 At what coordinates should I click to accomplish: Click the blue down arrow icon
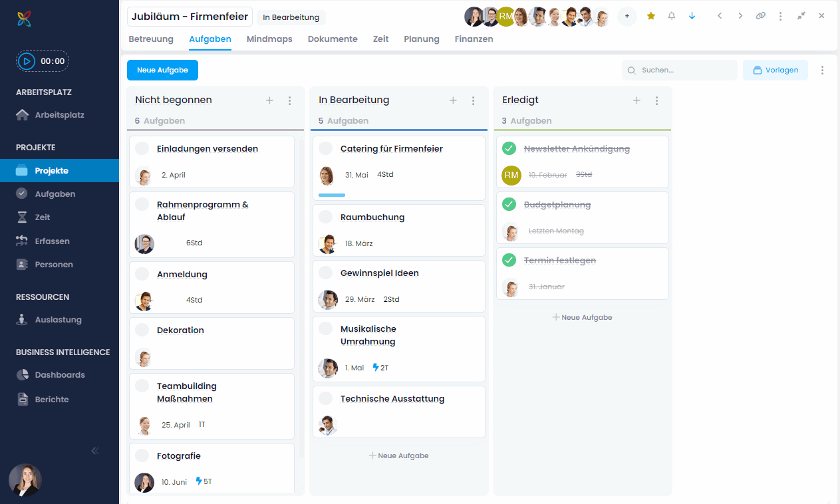(x=692, y=16)
